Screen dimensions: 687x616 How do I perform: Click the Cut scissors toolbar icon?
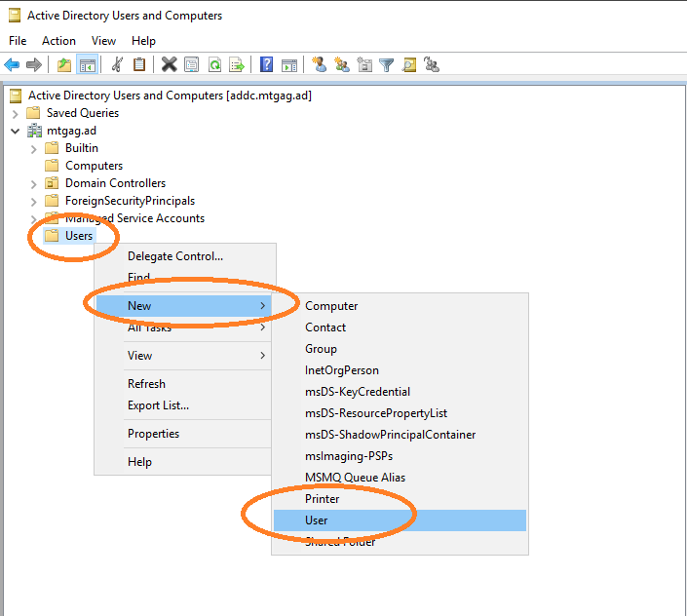117,65
